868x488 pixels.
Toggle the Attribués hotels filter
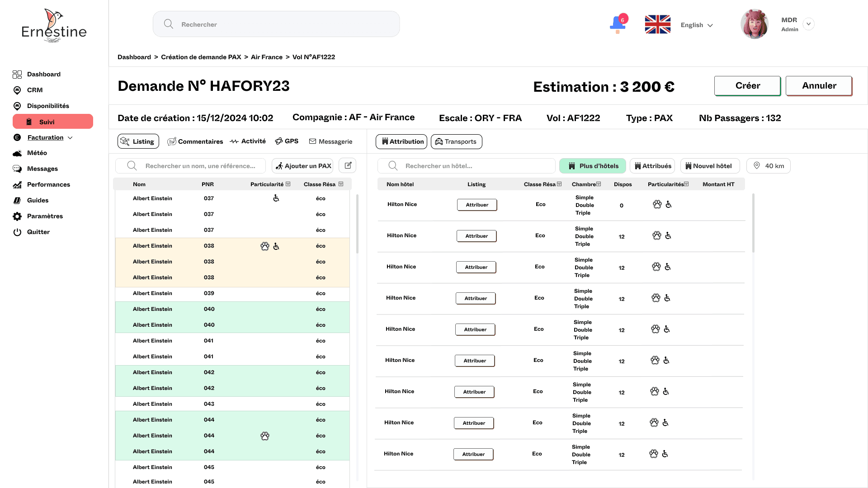click(x=652, y=166)
